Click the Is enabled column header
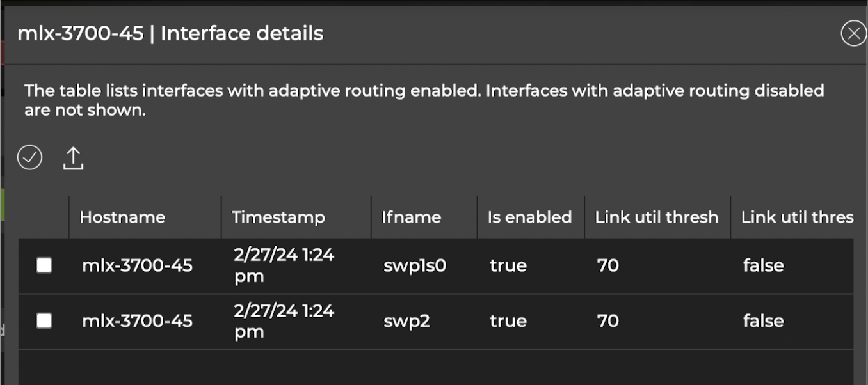This screenshot has height=385, width=868. point(530,217)
